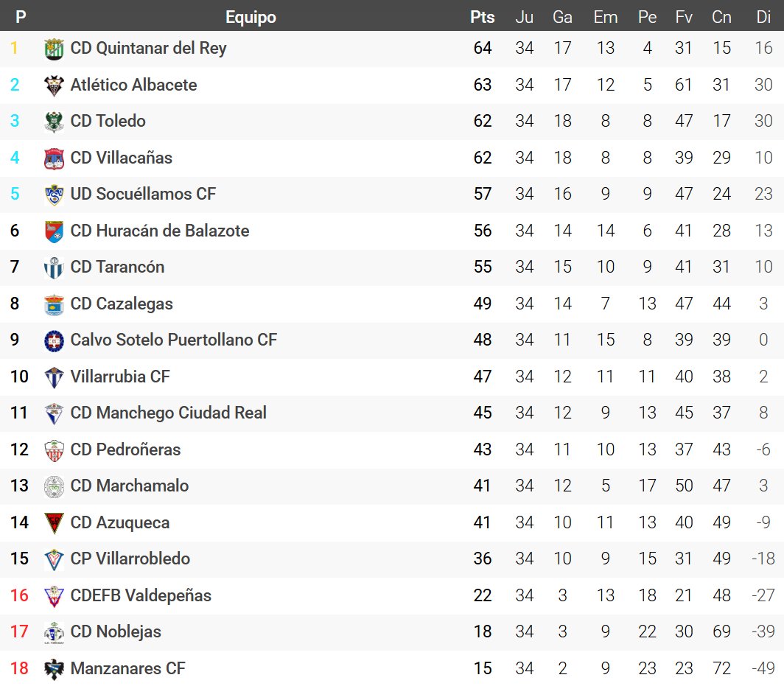
Task: Open the Villarrubia CF team name
Action: click(120, 377)
